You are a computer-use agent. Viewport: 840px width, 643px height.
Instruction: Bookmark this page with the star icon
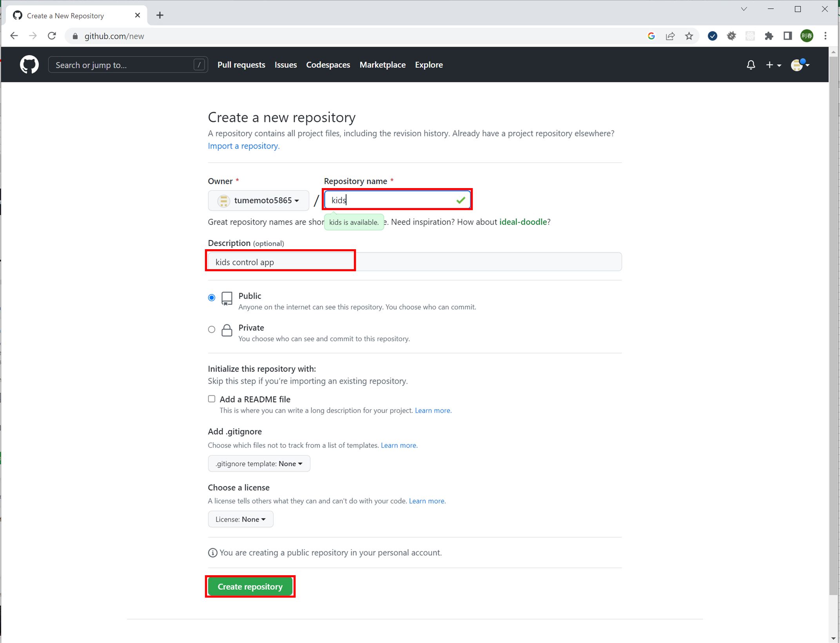tap(689, 36)
